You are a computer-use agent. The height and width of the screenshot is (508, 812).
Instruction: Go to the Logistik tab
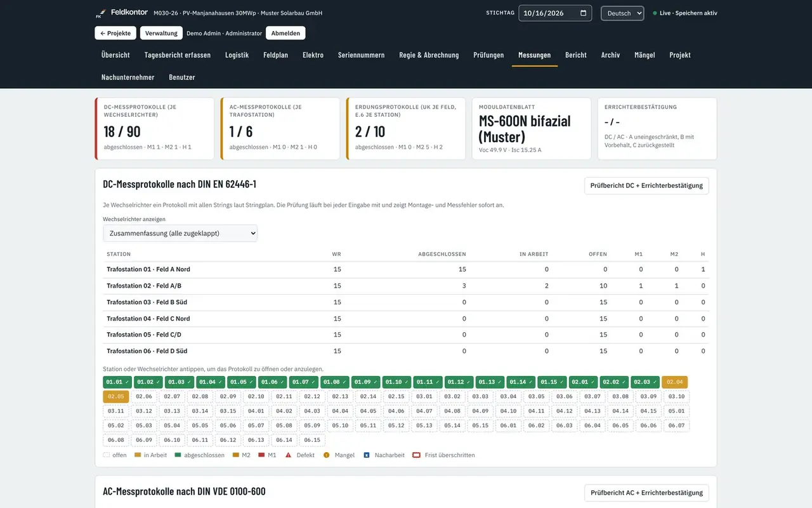237,55
